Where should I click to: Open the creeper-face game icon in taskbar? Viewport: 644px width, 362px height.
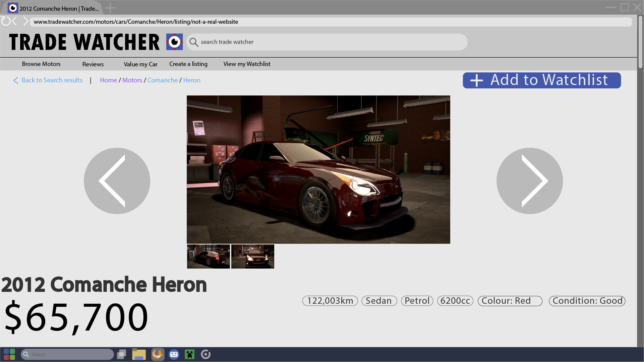point(189,354)
